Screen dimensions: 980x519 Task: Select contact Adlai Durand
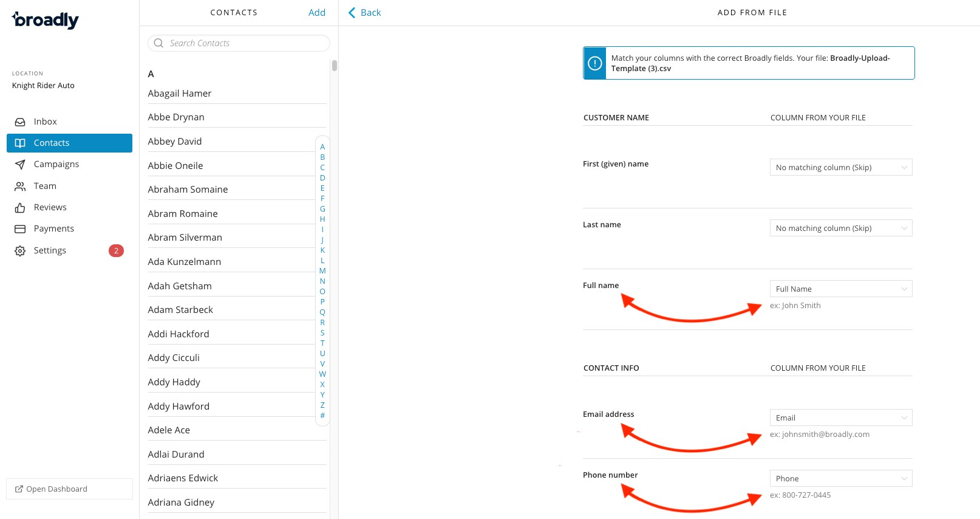click(237, 454)
